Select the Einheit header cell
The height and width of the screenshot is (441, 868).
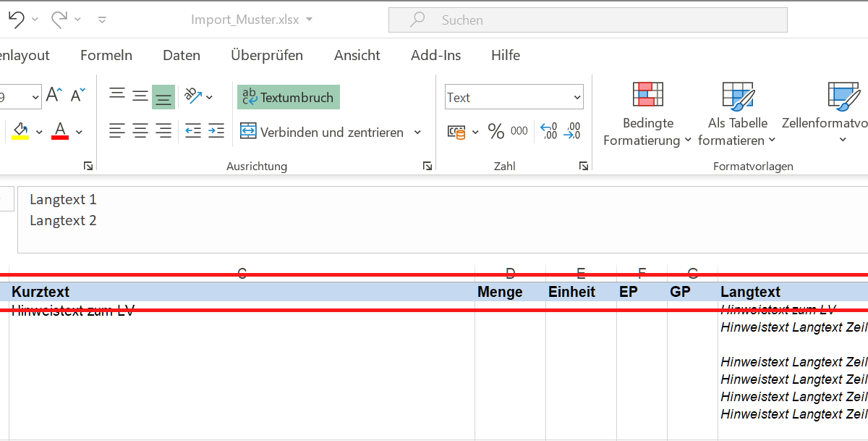pos(581,292)
